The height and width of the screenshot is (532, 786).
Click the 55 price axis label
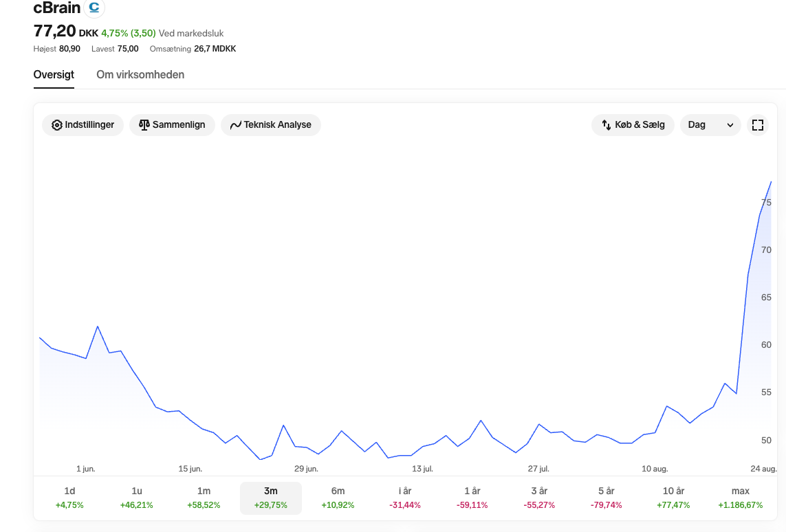766,392
